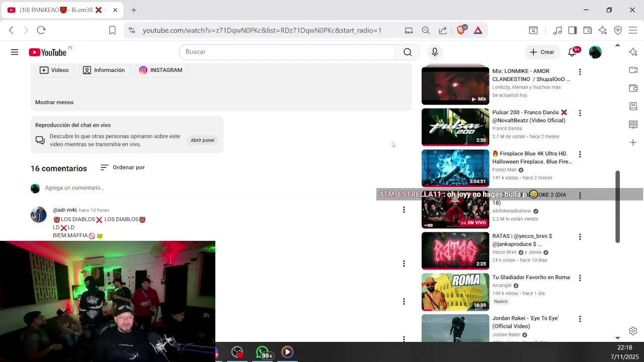The image size is (644, 362).
Task: Open the YouTube hamburger guide menu
Action: tap(15, 52)
